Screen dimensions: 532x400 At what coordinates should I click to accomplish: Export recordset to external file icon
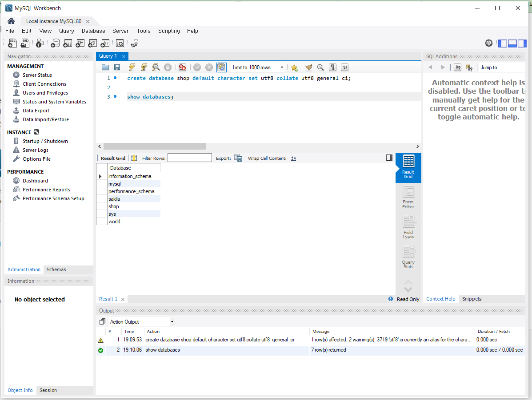[x=239, y=158]
